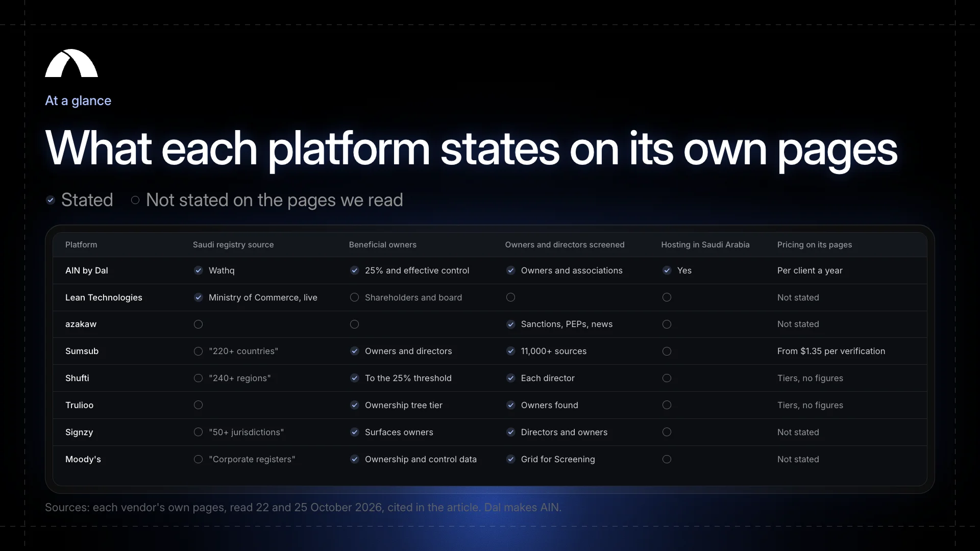Click the Hosting in Saudi Arabia header
This screenshot has width=980, height=551.
705,244
